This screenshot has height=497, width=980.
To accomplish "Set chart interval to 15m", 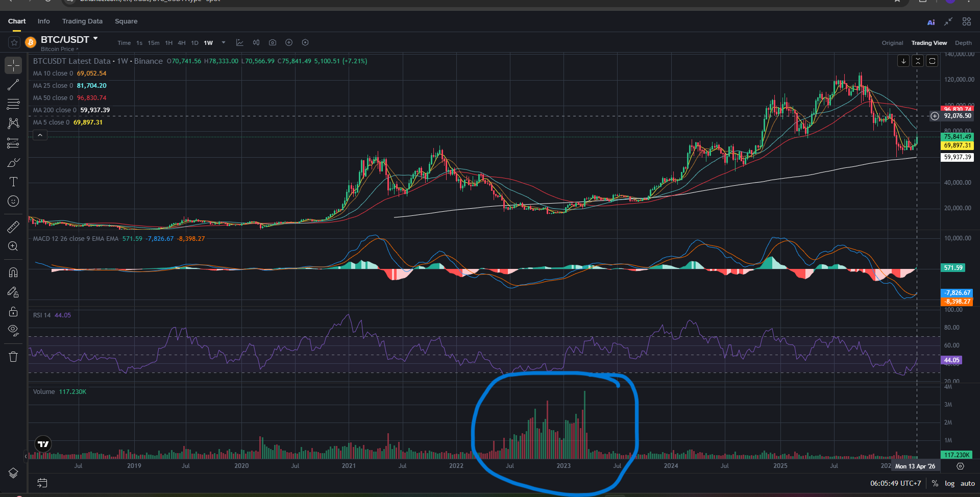I will point(154,43).
